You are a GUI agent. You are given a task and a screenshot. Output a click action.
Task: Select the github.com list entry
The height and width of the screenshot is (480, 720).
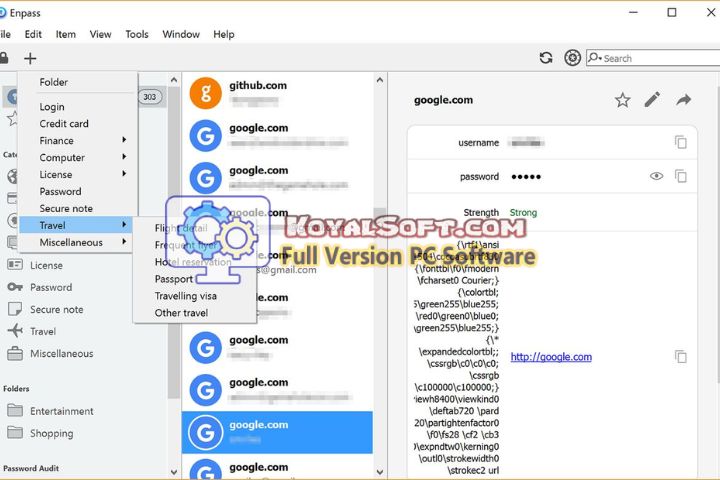pos(277,93)
